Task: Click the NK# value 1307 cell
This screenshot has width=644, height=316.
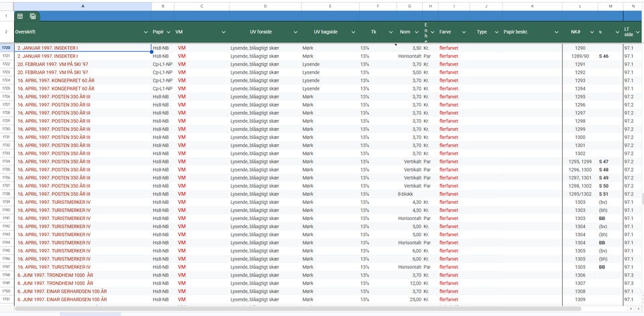Action: click(580, 283)
